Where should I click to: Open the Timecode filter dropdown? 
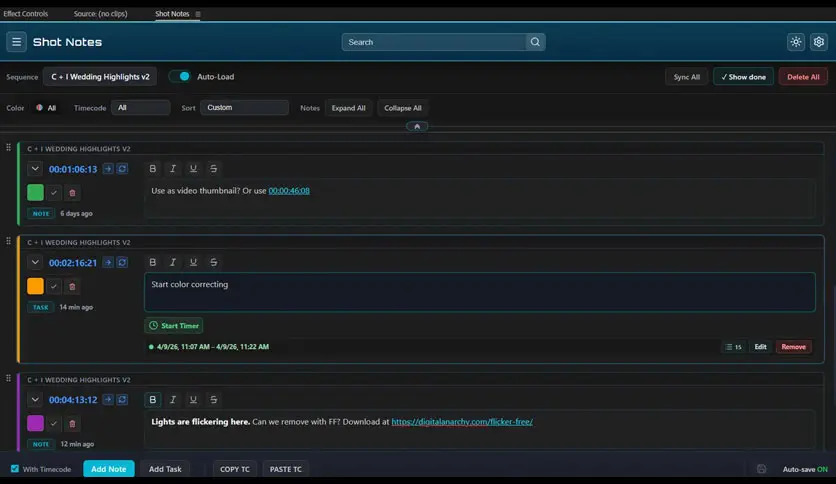pos(141,108)
